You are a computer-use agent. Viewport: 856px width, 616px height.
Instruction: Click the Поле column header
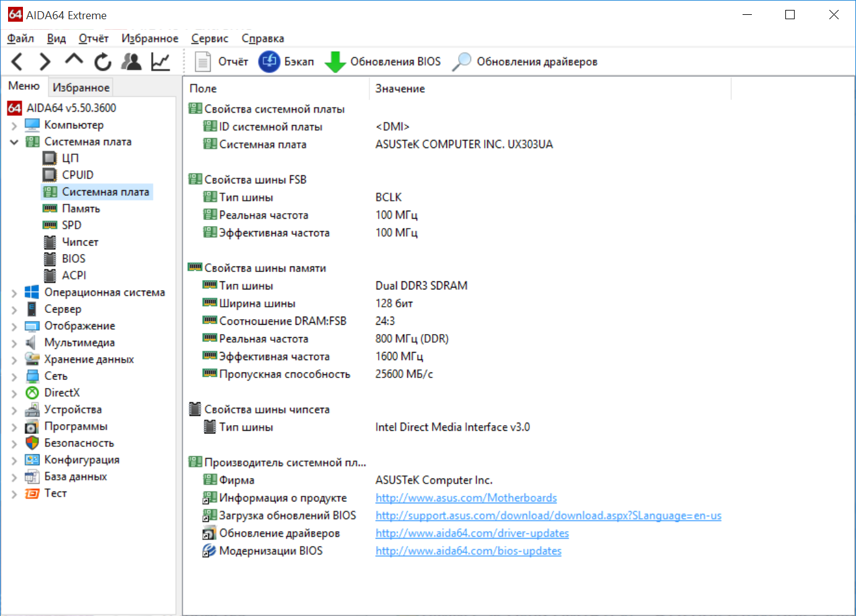click(276, 89)
